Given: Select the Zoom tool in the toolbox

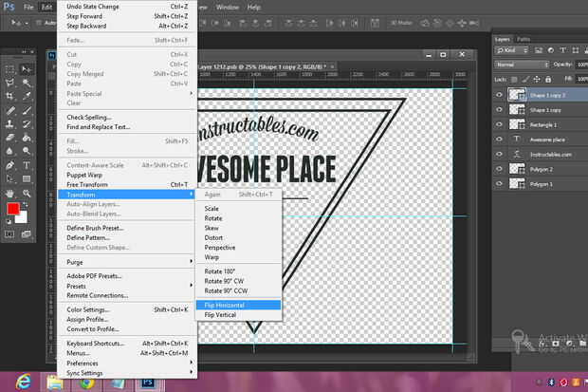Looking at the screenshot, I should [x=27, y=194].
